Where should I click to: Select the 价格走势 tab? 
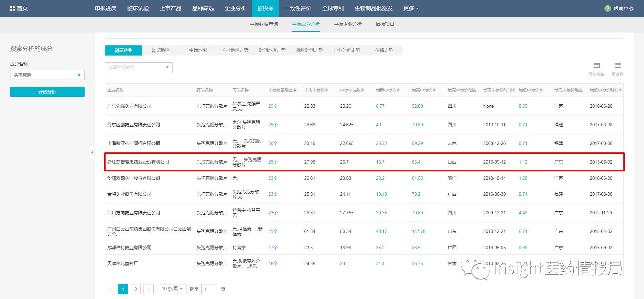point(384,50)
